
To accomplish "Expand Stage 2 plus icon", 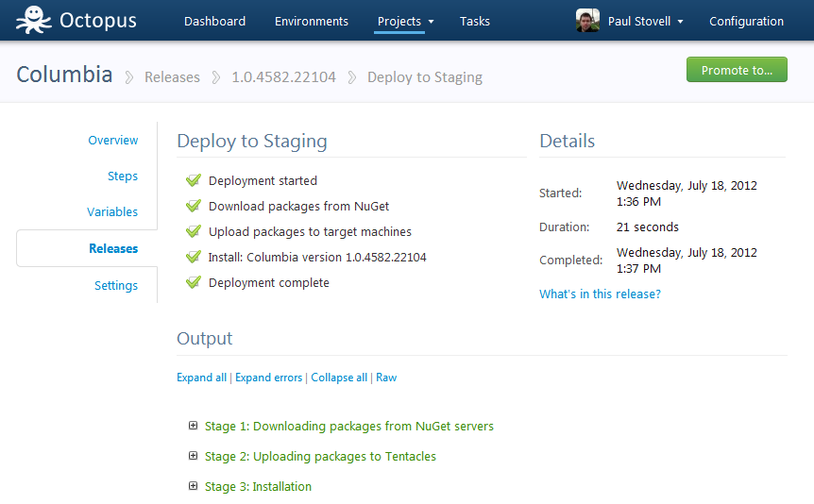I will click(194, 456).
